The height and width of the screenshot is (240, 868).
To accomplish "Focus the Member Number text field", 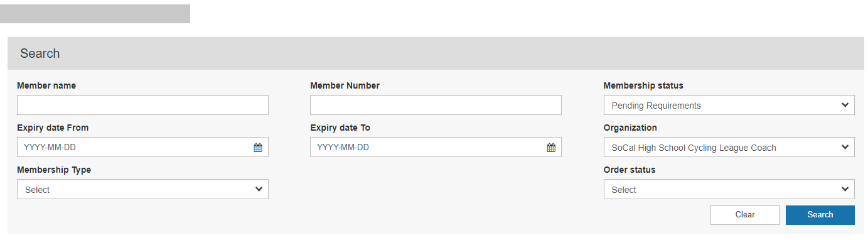I will [436, 106].
